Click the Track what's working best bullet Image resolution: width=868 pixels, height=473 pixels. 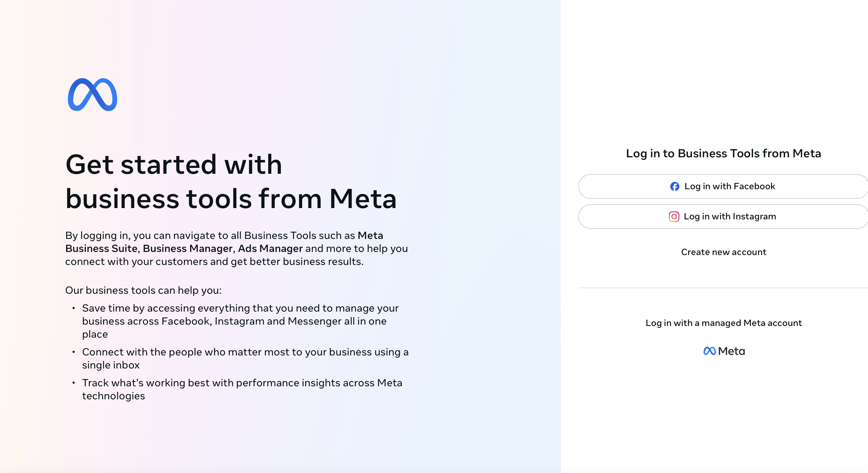(x=242, y=389)
